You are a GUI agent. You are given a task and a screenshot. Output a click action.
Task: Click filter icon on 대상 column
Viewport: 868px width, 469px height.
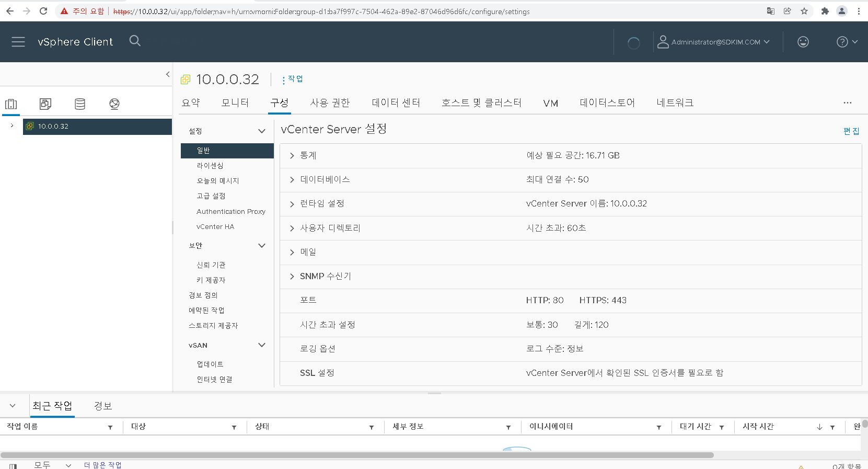[234, 427]
